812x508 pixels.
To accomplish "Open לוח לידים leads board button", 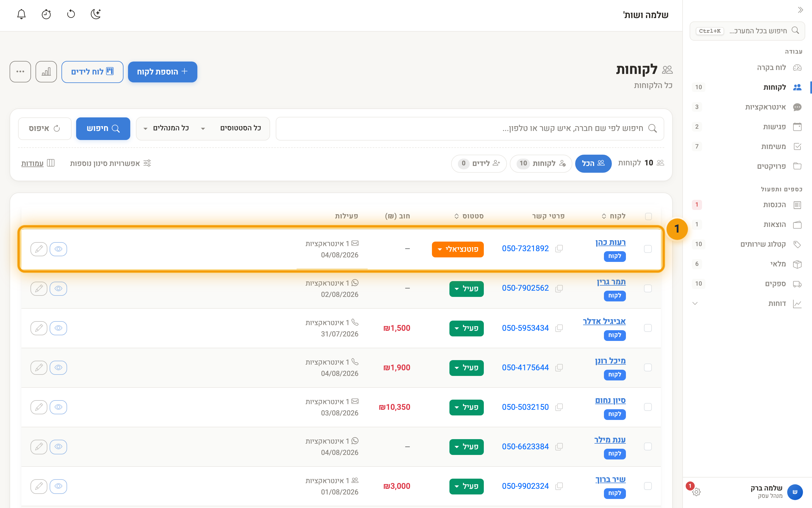I will (x=92, y=72).
